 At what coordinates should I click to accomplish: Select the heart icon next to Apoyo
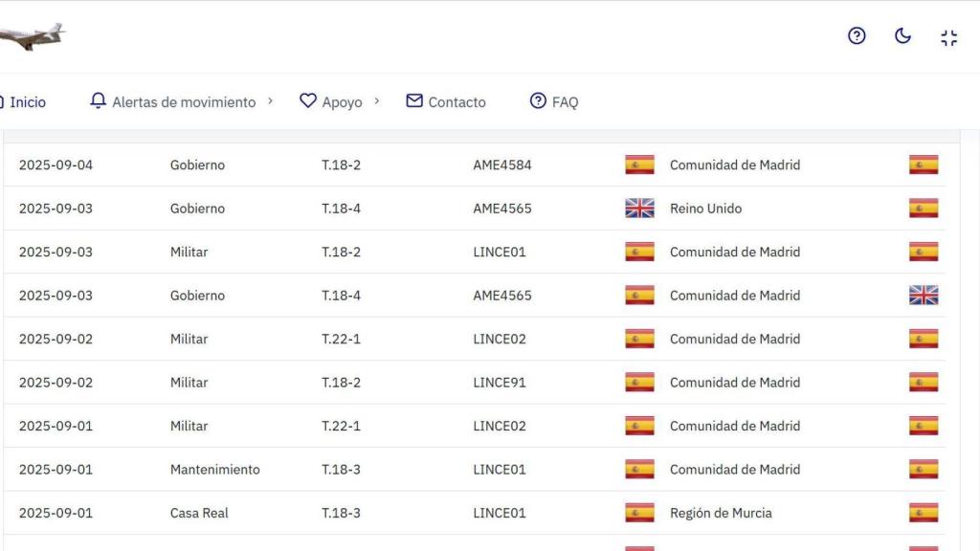pos(306,100)
